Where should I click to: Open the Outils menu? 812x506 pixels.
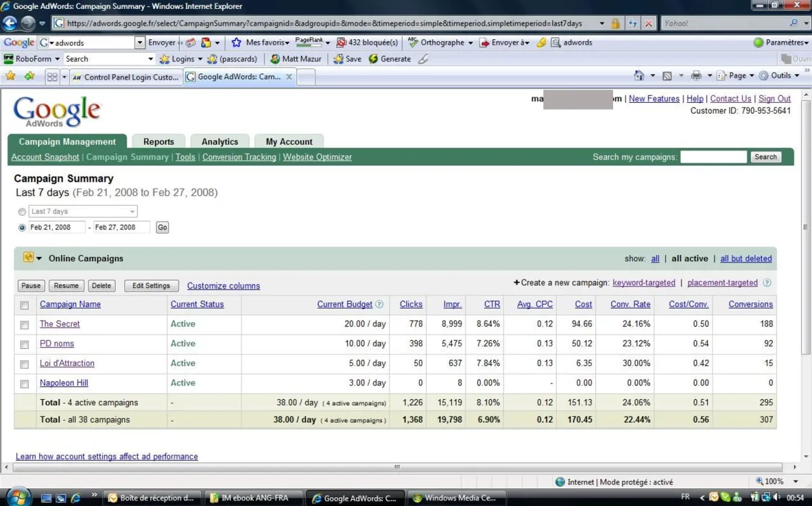click(x=779, y=76)
